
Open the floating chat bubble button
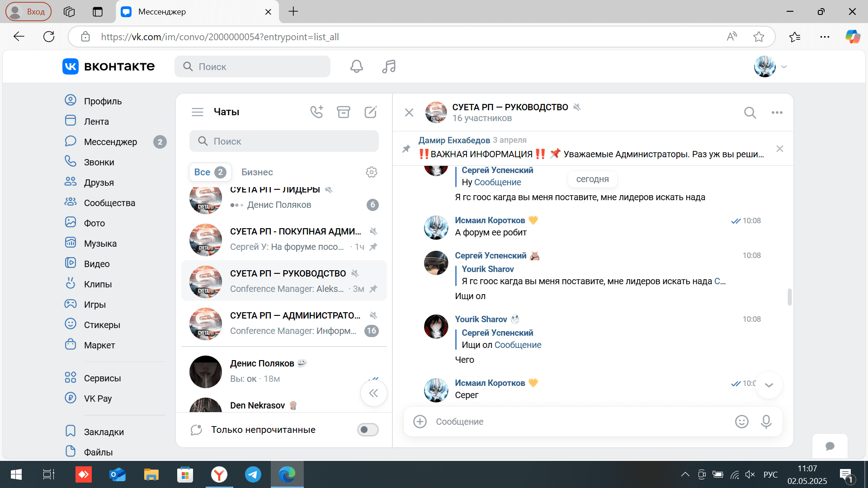[x=830, y=446]
